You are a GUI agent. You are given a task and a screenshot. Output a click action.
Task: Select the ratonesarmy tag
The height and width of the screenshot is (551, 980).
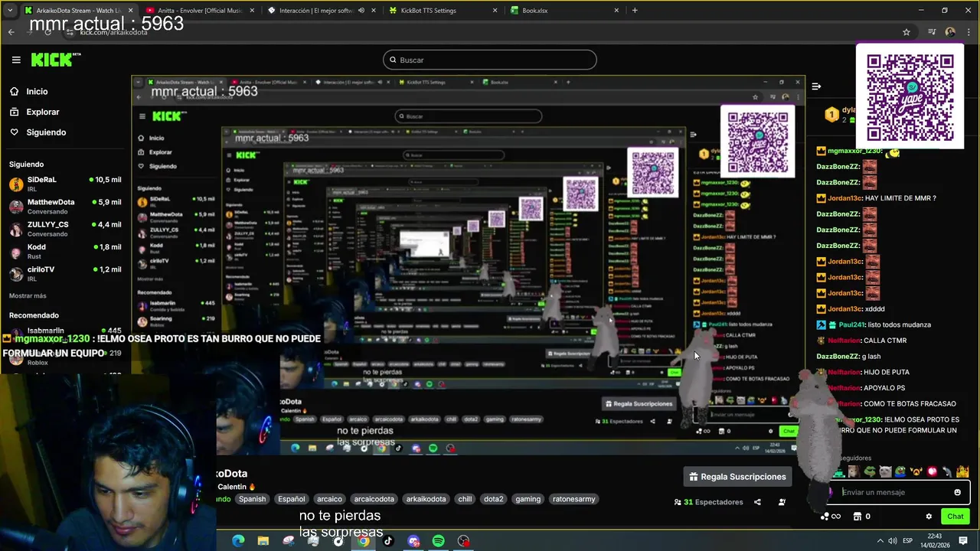(x=573, y=499)
